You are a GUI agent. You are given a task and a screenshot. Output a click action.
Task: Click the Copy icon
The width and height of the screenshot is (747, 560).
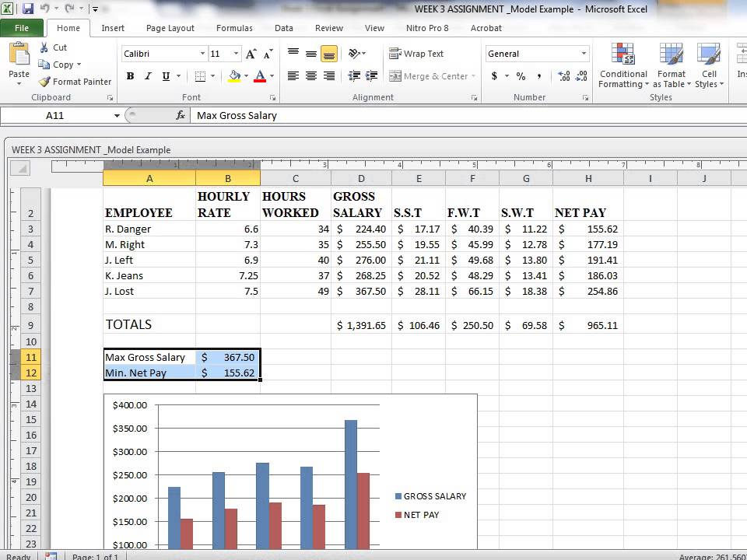[44, 65]
